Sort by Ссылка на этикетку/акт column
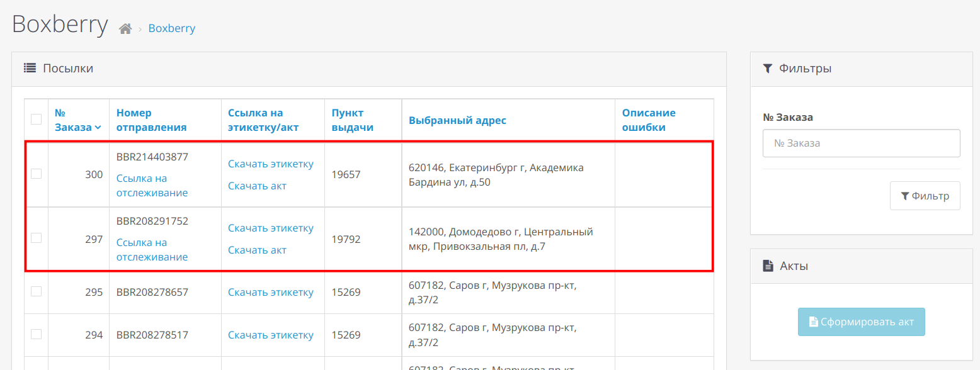 tap(263, 120)
